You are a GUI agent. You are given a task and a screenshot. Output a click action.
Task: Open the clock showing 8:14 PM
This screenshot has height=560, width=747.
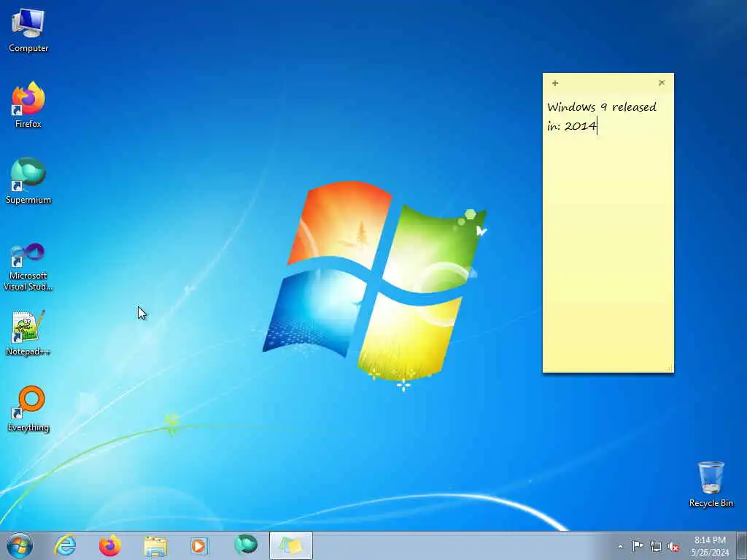pyautogui.click(x=710, y=546)
